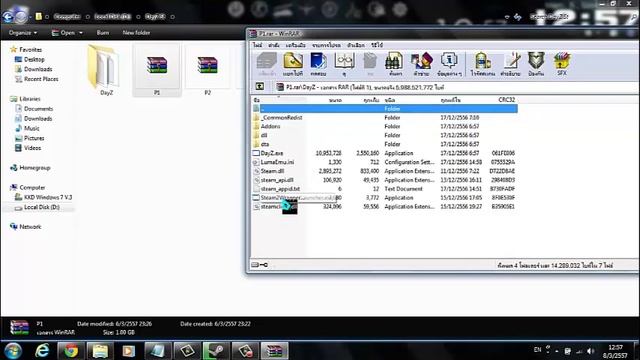Image resolution: width=640 pixels, height=360 pixels.
Task: Open WinRAR's Options (ตัวเลือก) menu
Action: coord(356,45)
